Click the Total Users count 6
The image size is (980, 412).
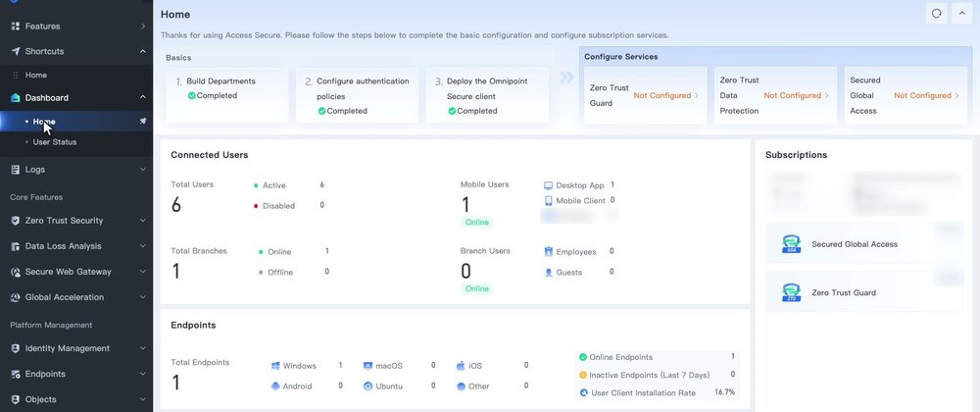176,204
